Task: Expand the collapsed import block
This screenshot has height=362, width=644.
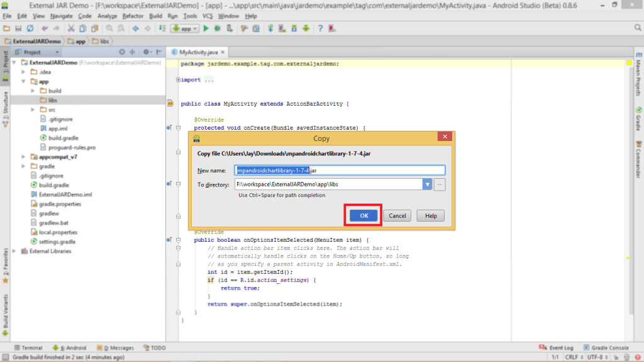Action: click(178, 80)
